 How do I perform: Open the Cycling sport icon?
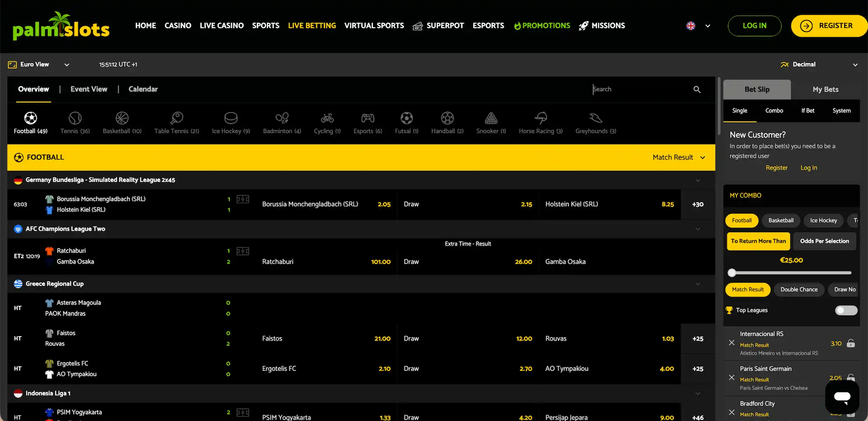point(327,118)
